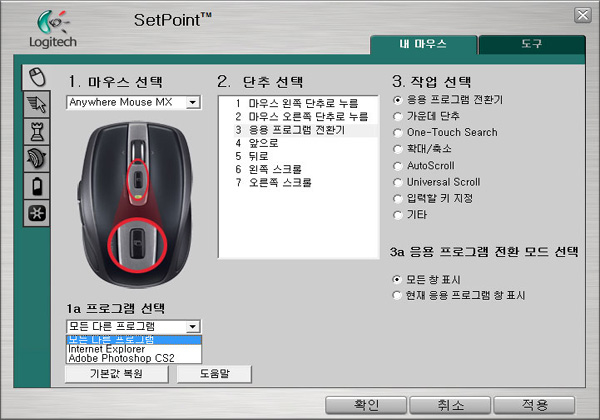Image resolution: width=600 pixels, height=420 pixels.
Task: Choose Adobe Photoshop CS2 in program list
Action: pos(134,358)
